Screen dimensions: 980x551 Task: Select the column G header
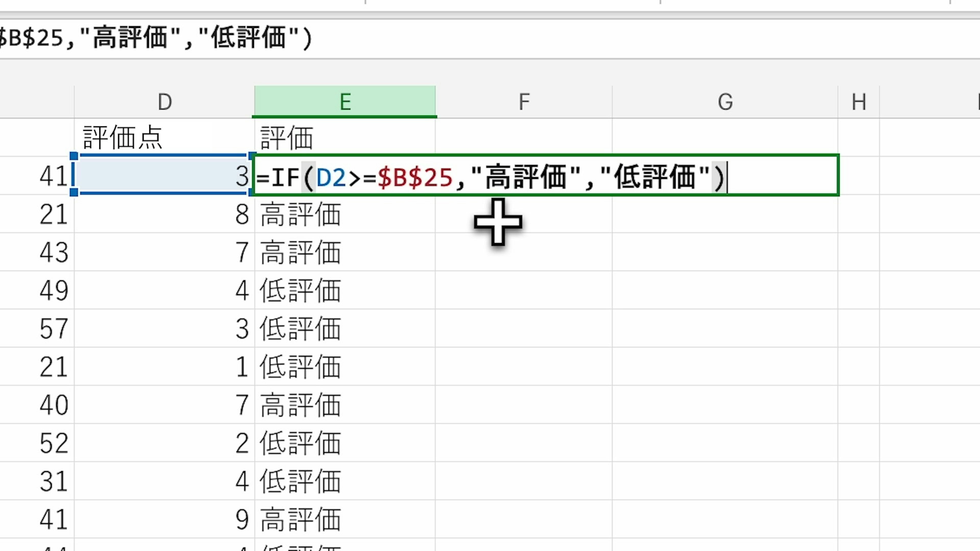coord(725,102)
